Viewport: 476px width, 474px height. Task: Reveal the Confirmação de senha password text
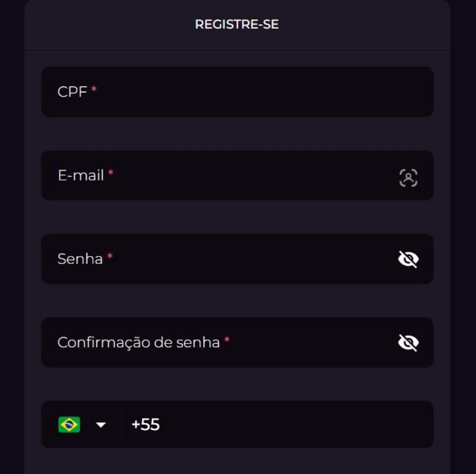(x=408, y=343)
